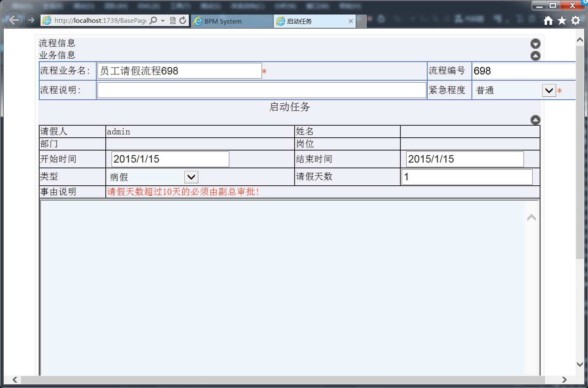588x388 pixels.
Task: Click the horizontal scrollbar right arrow
Action: tap(564, 380)
